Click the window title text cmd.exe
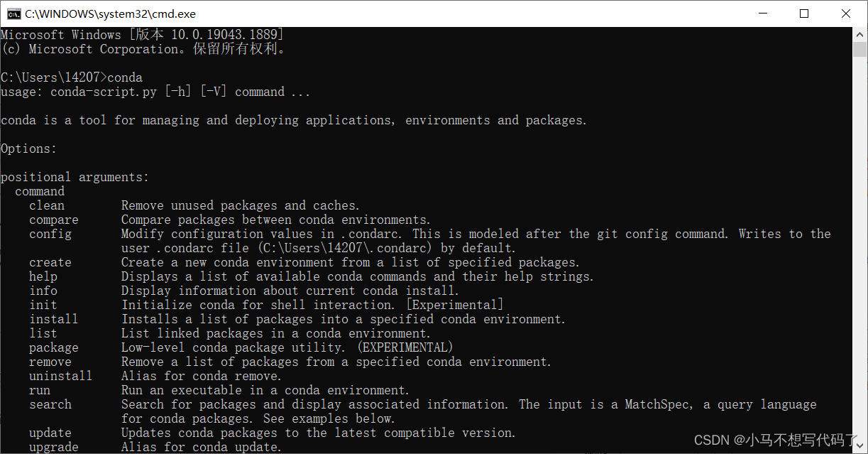 (x=110, y=13)
